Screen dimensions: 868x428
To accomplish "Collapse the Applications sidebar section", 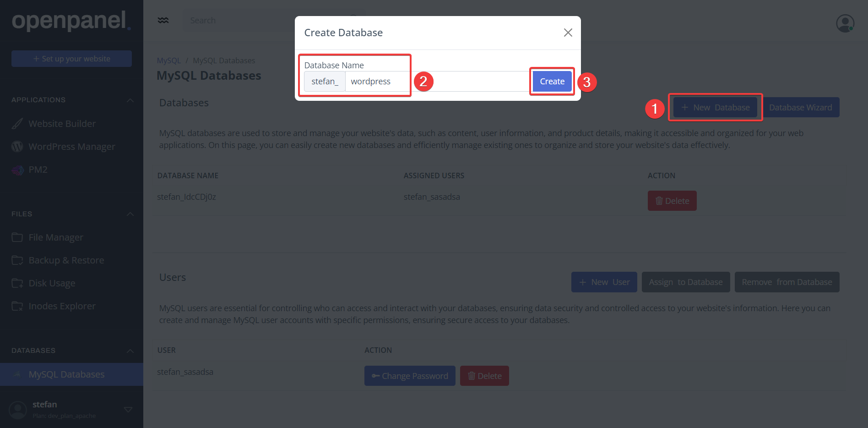I will point(130,100).
